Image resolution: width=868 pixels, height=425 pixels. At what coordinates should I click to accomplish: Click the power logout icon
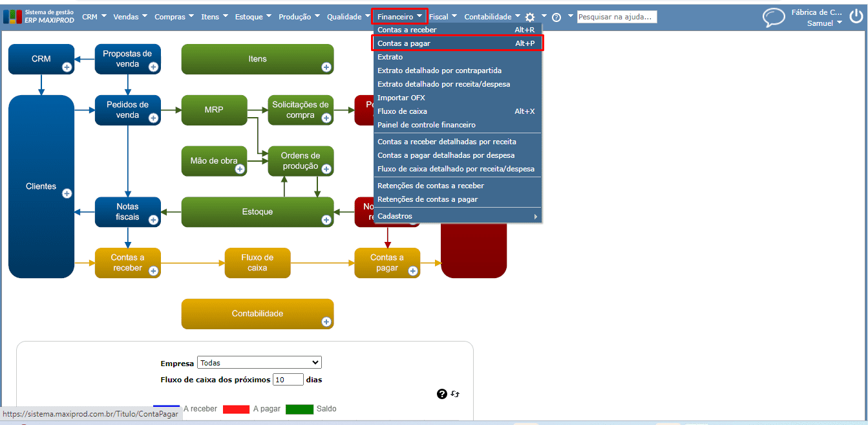856,17
